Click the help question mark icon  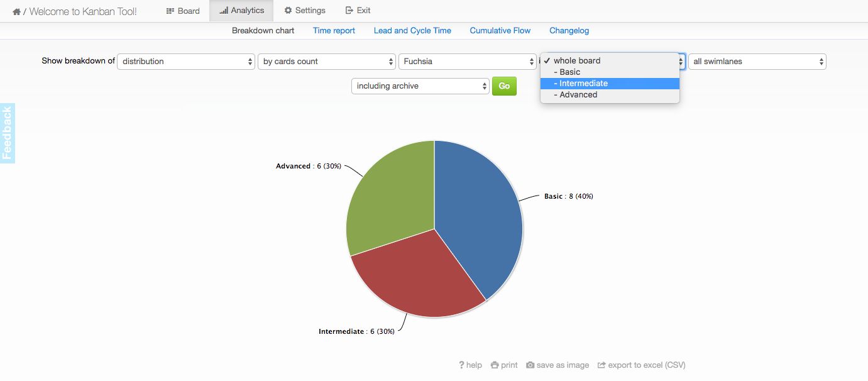tap(461, 365)
